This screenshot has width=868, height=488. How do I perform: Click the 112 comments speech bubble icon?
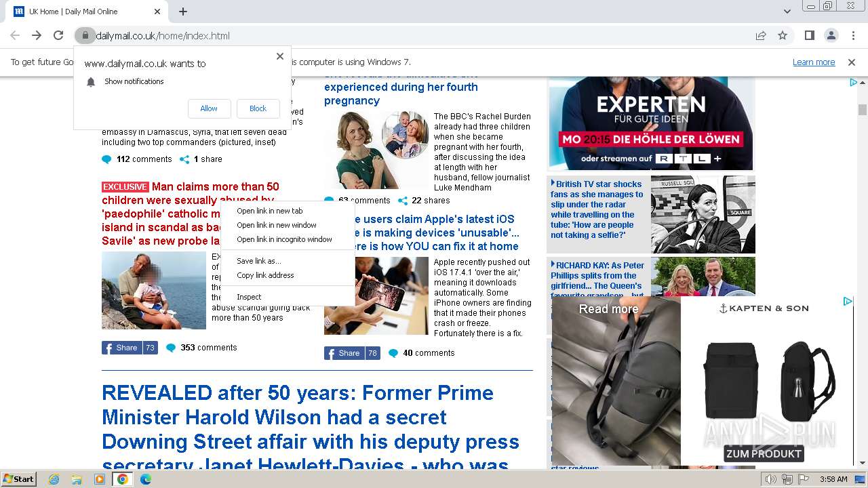[106, 159]
